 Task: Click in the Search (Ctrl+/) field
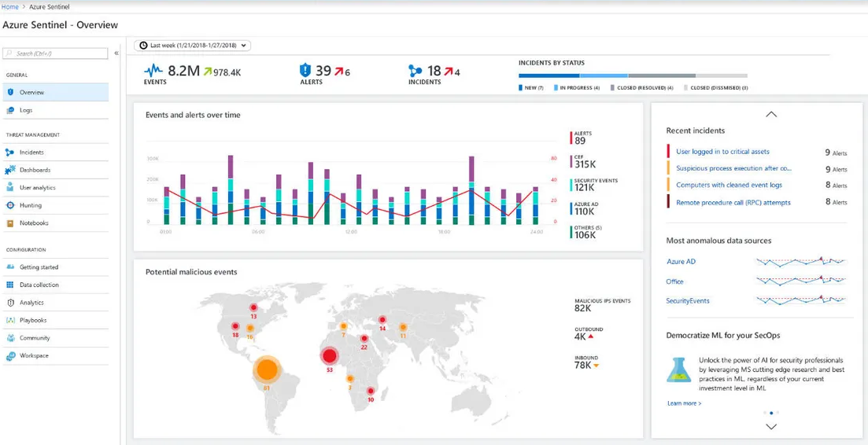(x=55, y=53)
